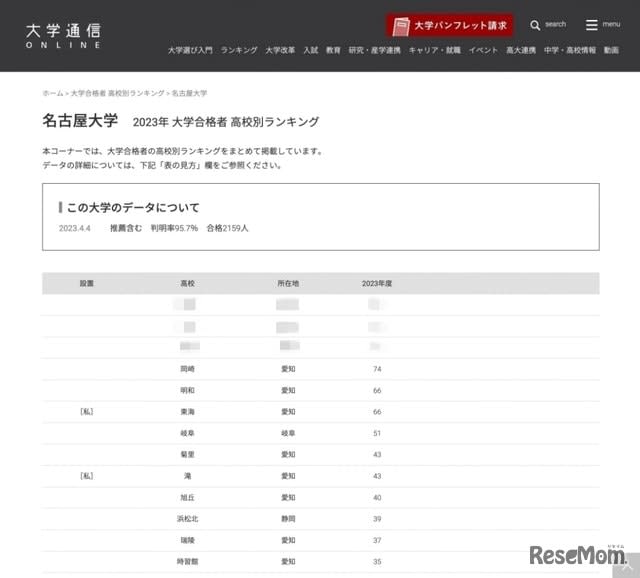Screen dimensions: 640x578
Task: Select the 瑞陵 school name
Action: tap(187, 540)
